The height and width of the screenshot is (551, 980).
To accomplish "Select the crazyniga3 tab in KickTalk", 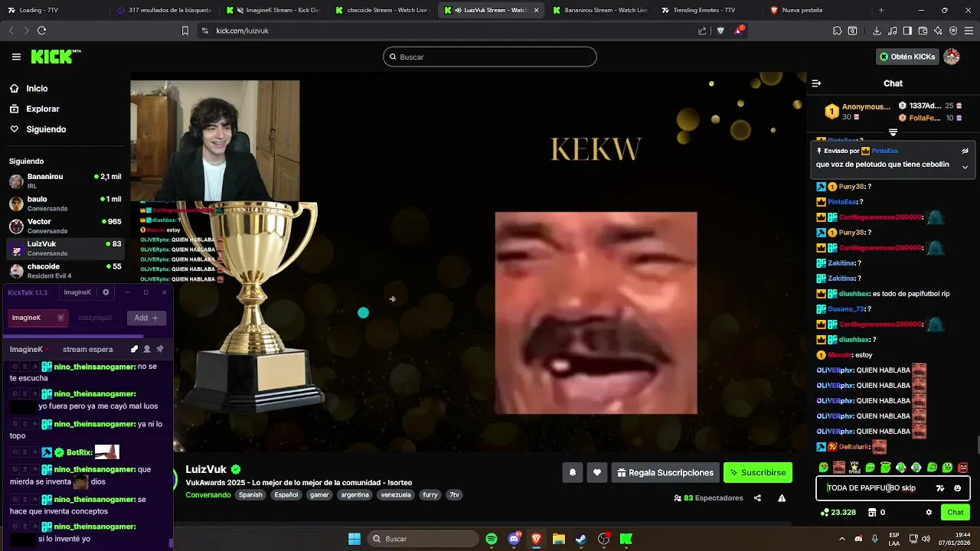I will point(95,318).
